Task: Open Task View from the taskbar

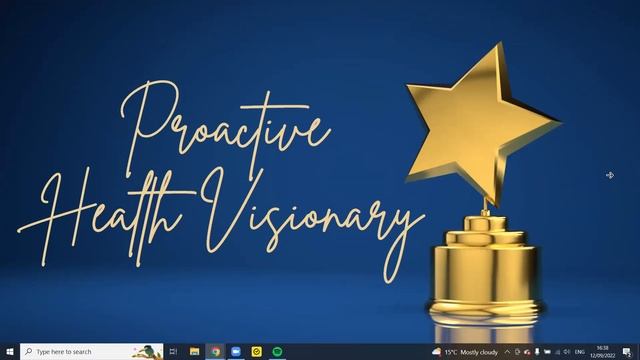Action: click(173, 351)
